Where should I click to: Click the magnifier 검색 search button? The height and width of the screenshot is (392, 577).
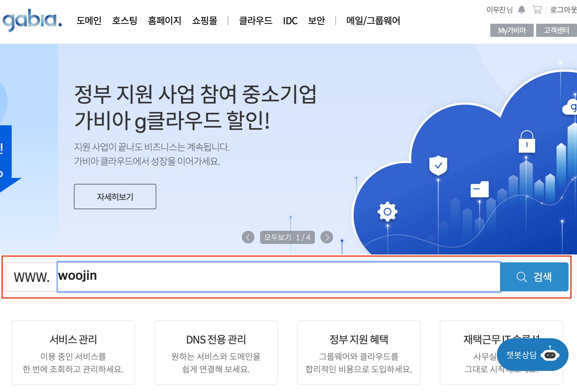click(x=534, y=277)
